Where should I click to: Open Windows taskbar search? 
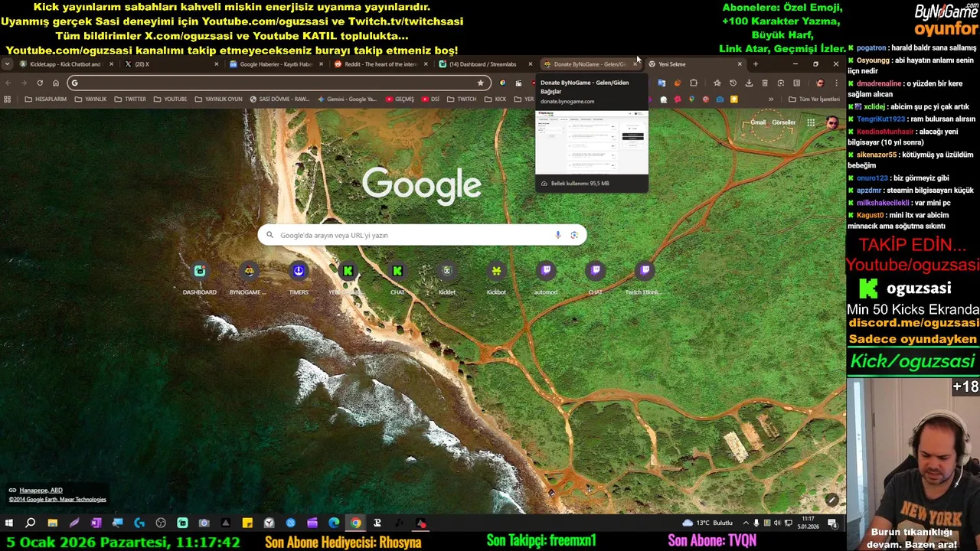click(x=31, y=523)
